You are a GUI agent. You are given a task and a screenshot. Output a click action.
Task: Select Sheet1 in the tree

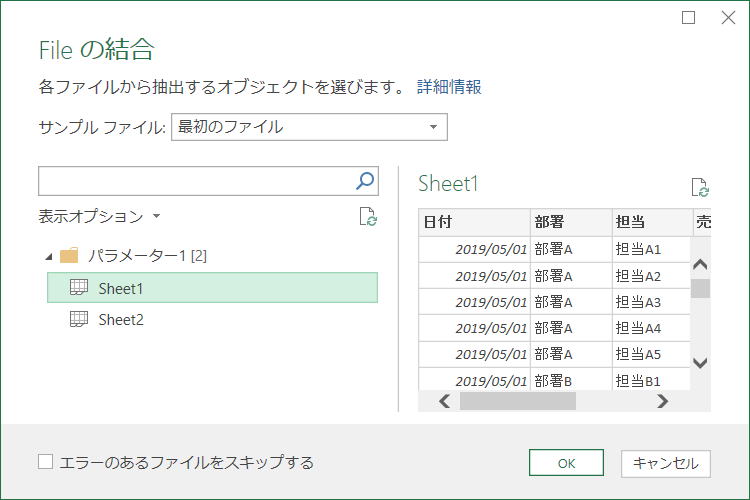212,288
